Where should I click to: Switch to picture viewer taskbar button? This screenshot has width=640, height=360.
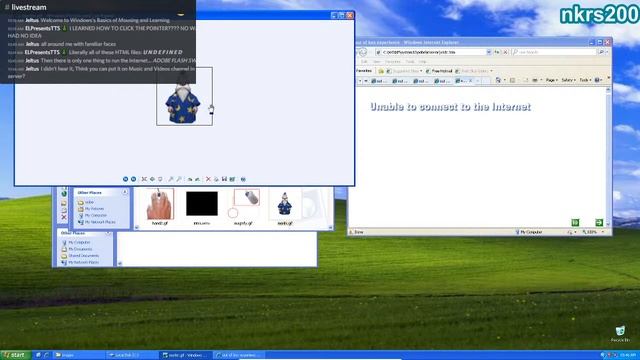click(186, 355)
